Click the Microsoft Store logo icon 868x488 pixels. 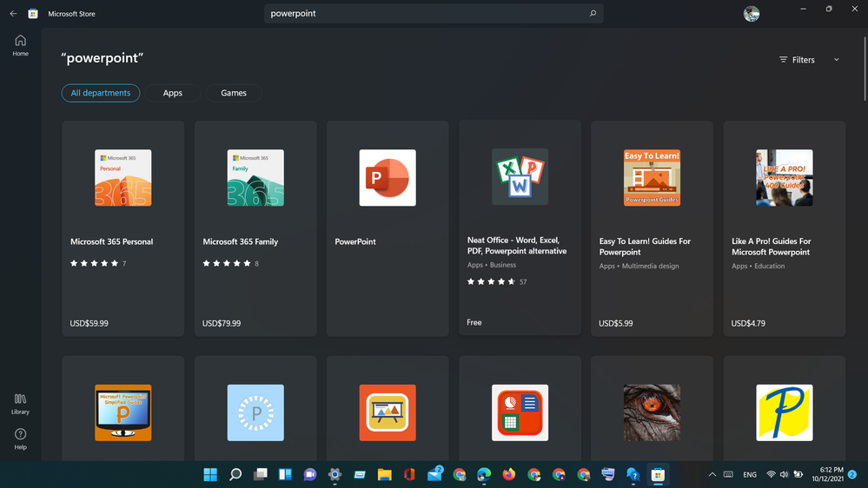tap(33, 14)
